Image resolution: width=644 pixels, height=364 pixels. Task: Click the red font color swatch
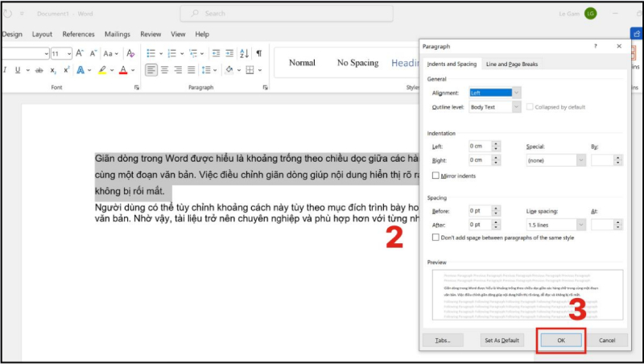(x=123, y=70)
